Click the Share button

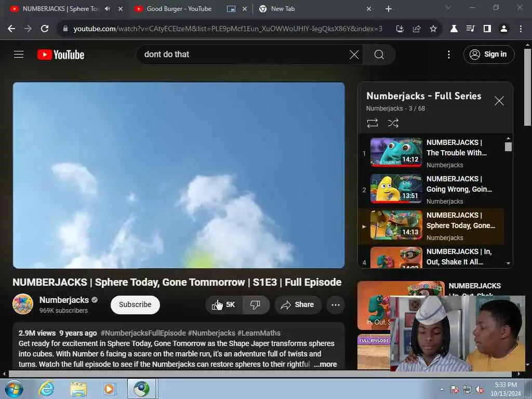pos(298,304)
